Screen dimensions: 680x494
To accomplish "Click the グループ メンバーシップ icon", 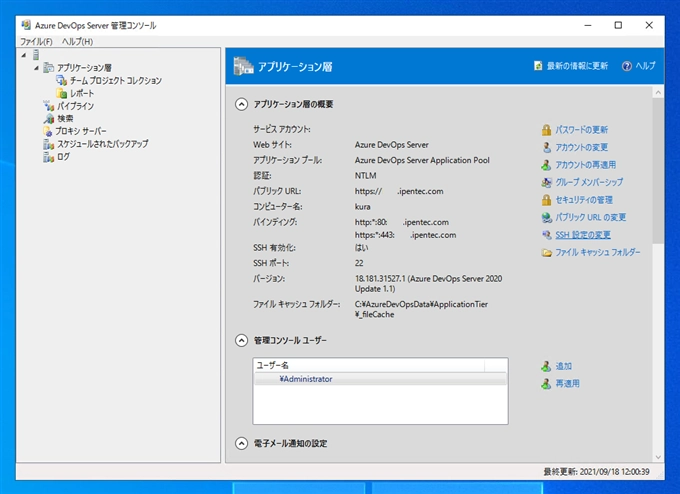I will (546, 182).
